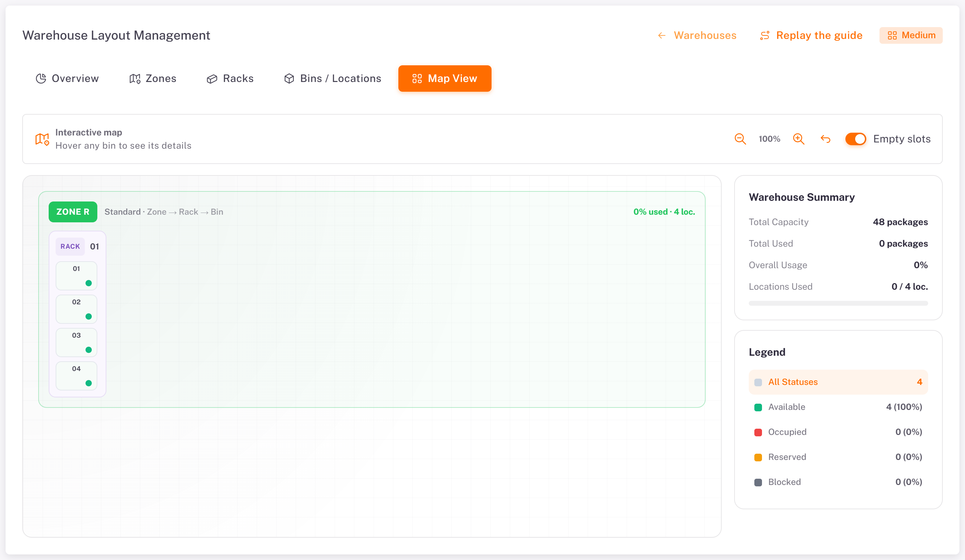
Task: Select the Map View tab
Action: click(445, 79)
